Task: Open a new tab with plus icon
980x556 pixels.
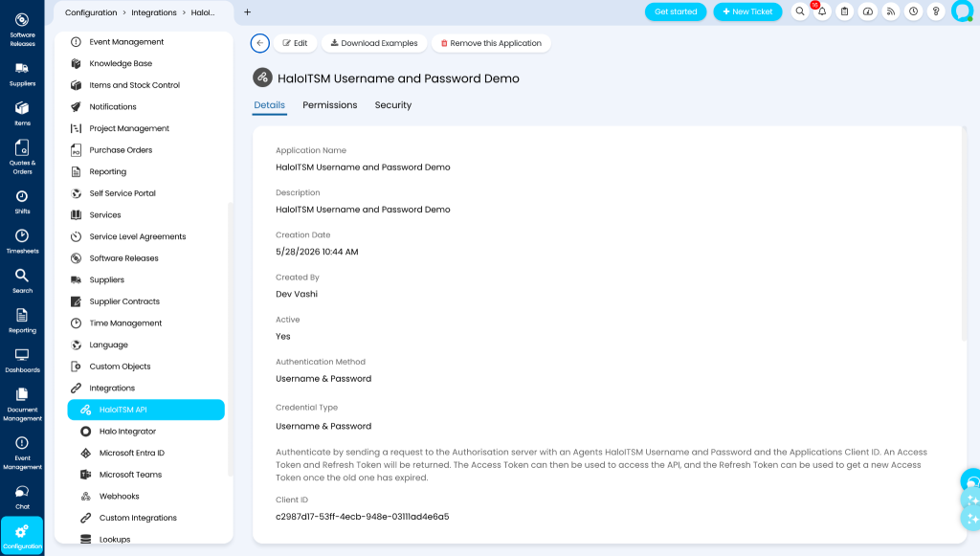Action: pos(248,11)
